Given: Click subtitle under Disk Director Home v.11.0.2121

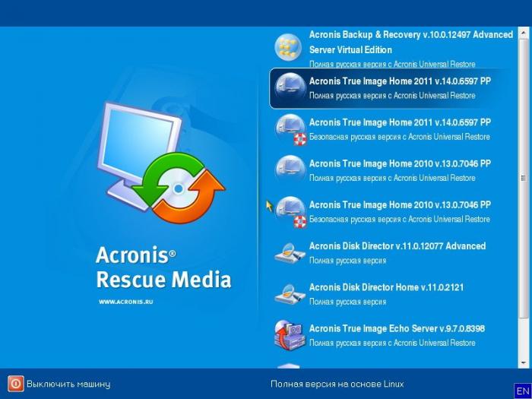Looking at the screenshot, I should (347, 302).
